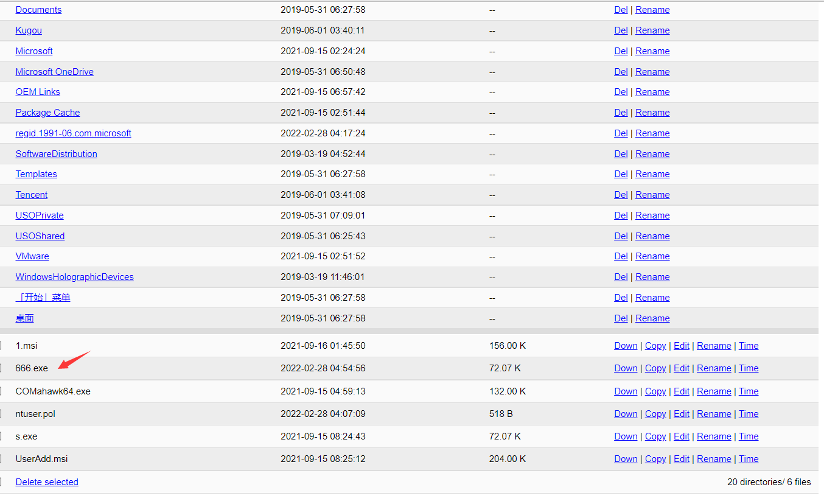Open the VMware directory
This screenshot has height=504, width=824.
(32, 256)
